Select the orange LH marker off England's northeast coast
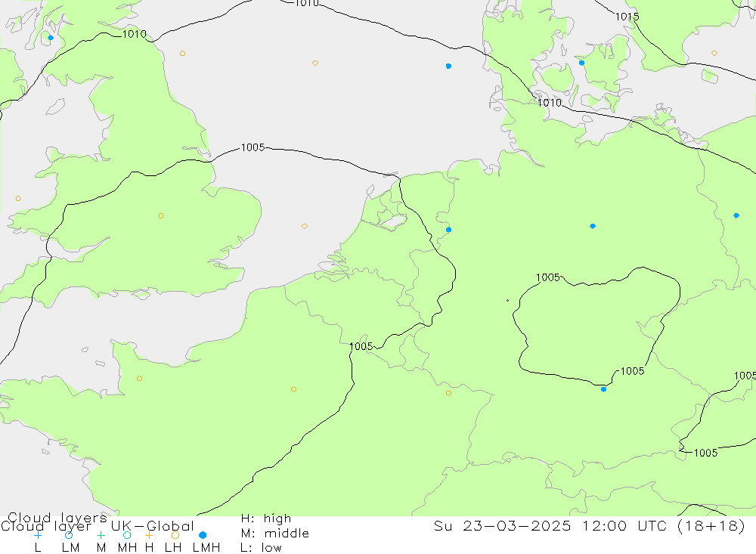Image resolution: width=756 pixels, height=554 pixels. click(x=182, y=54)
